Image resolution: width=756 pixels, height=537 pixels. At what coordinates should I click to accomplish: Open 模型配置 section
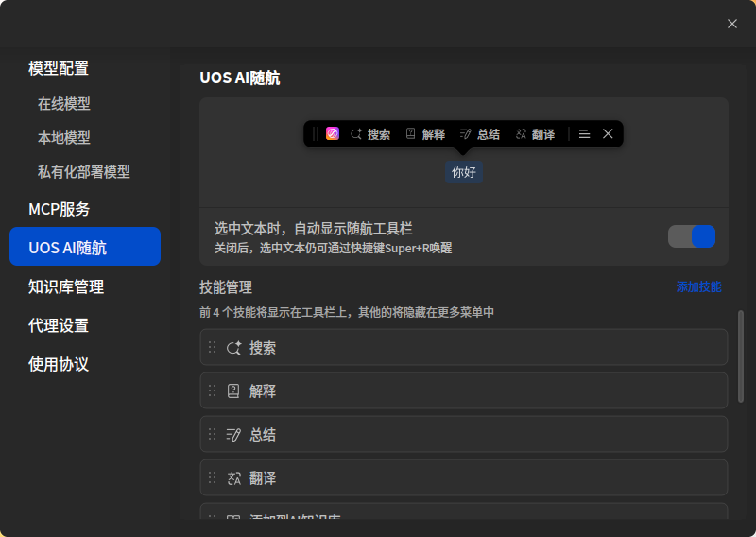(x=59, y=68)
